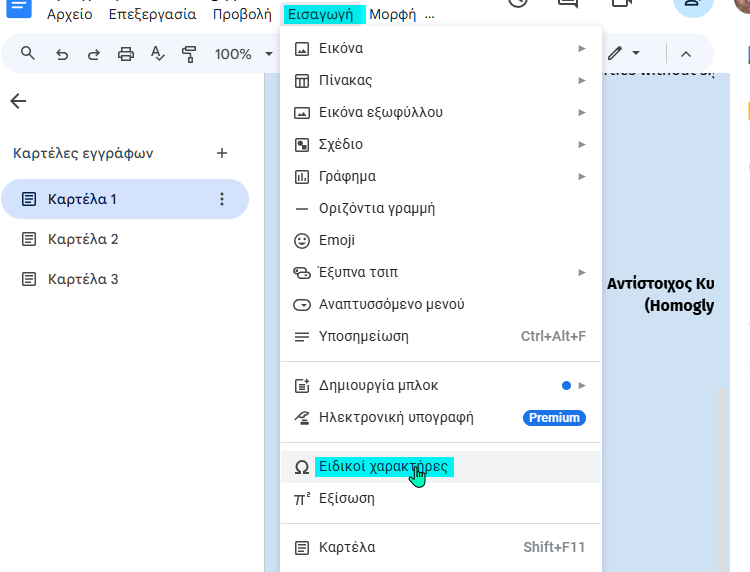The width and height of the screenshot is (750, 572).
Task: Expand the editing mode dropdown arrow
Action: click(x=636, y=53)
